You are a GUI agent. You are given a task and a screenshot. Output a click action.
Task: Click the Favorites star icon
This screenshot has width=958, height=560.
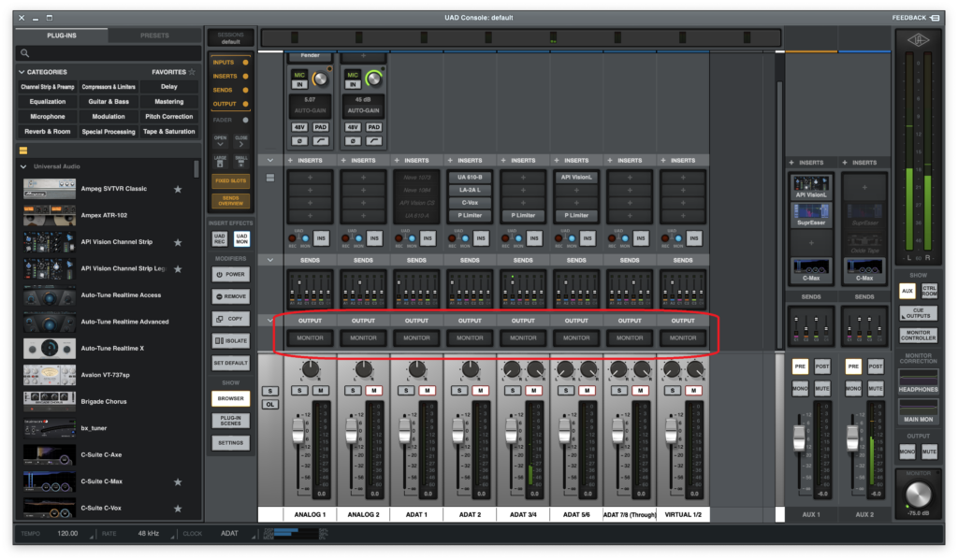(x=192, y=71)
